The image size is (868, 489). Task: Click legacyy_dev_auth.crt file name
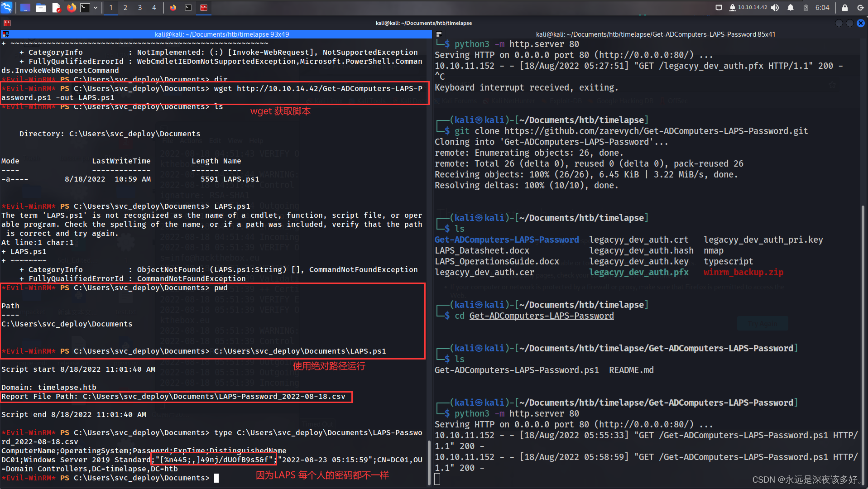tap(639, 240)
